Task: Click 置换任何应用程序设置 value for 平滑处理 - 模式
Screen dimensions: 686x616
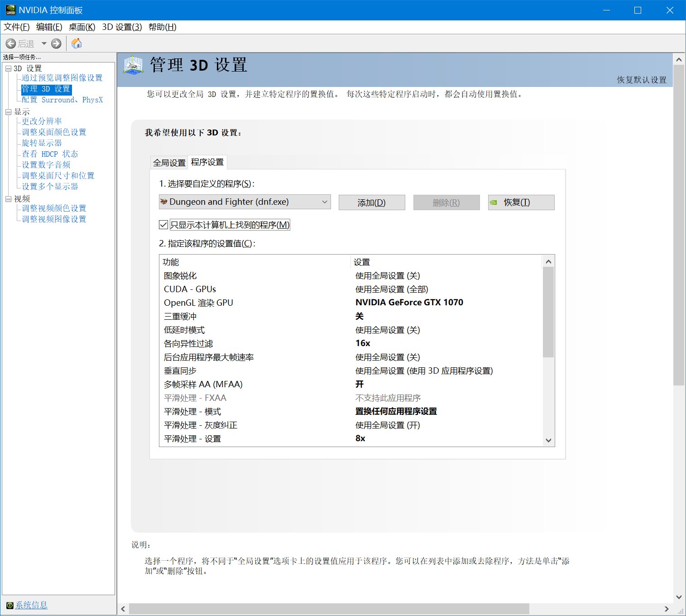Action: [x=396, y=411]
